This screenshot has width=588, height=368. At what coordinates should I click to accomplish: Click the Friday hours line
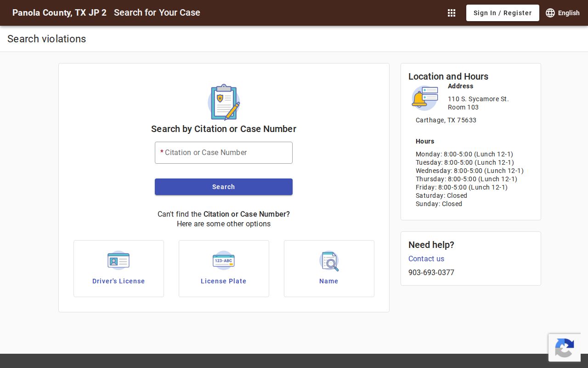click(x=462, y=187)
